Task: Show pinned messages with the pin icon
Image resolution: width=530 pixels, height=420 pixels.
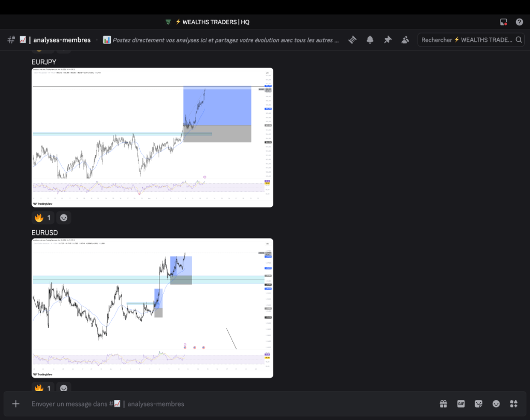Action: (388, 40)
